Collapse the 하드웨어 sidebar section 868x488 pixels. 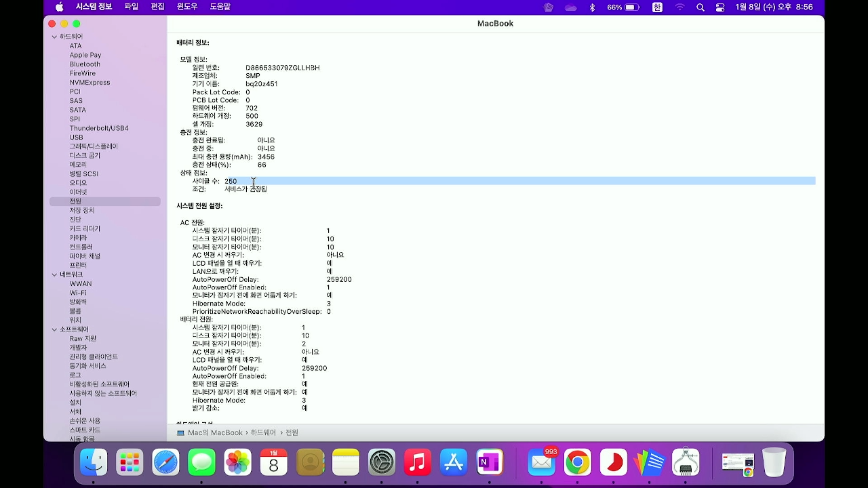click(x=55, y=37)
